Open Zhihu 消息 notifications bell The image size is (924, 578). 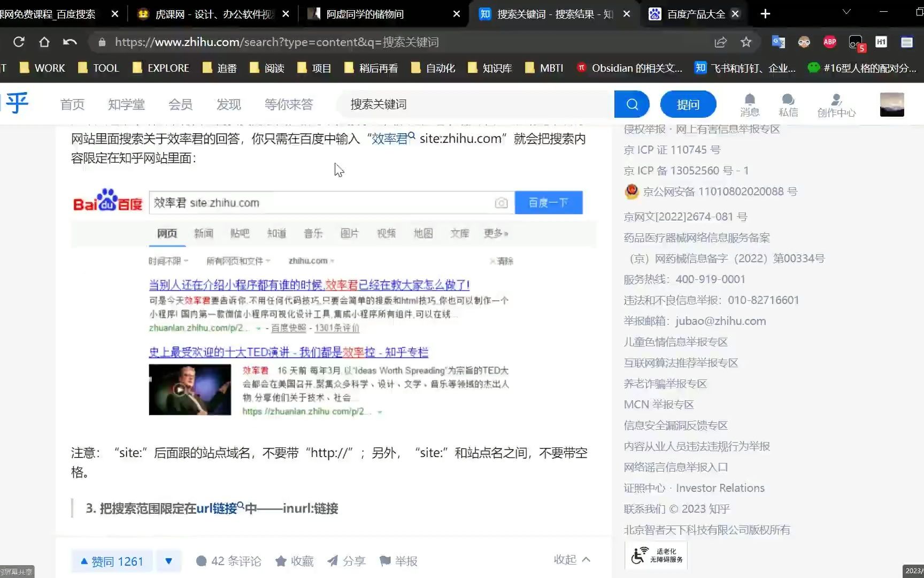point(750,105)
